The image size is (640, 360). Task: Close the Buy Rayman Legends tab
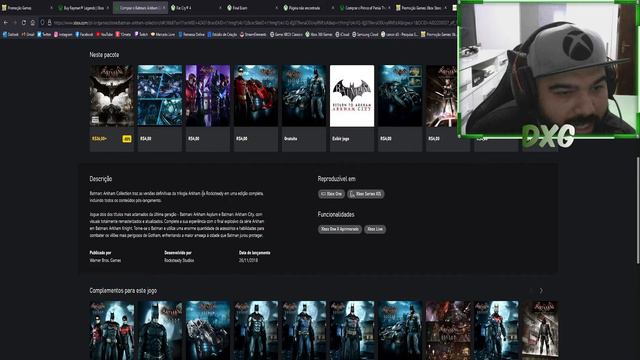(x=108, y=8)
